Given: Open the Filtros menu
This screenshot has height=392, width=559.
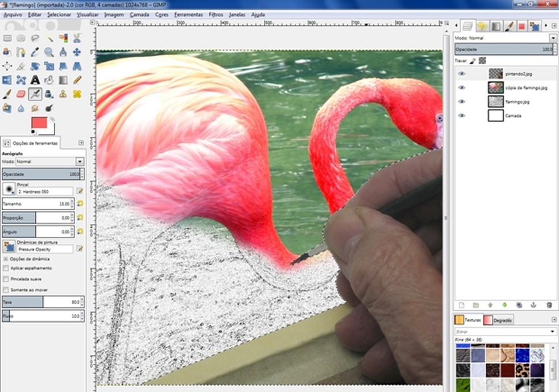Looking at the screenshot, I should [x=215, y=14].
